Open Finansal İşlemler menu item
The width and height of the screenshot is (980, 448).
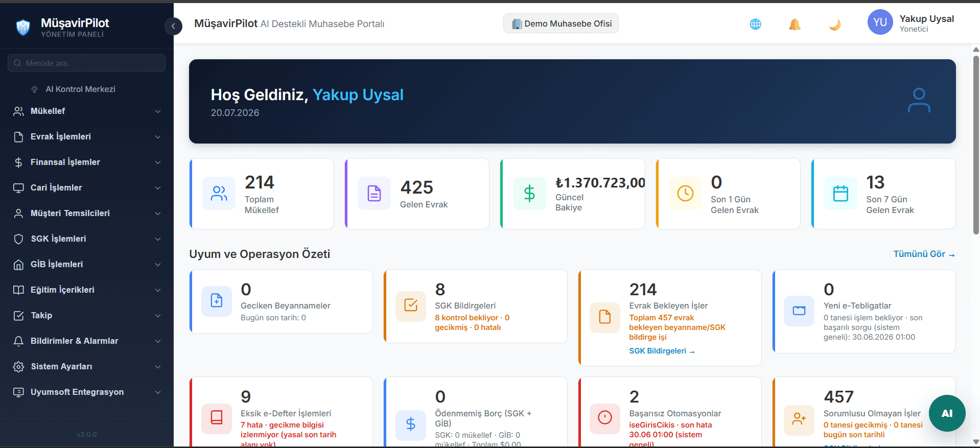pyautogui.click(x=87, y=162)
